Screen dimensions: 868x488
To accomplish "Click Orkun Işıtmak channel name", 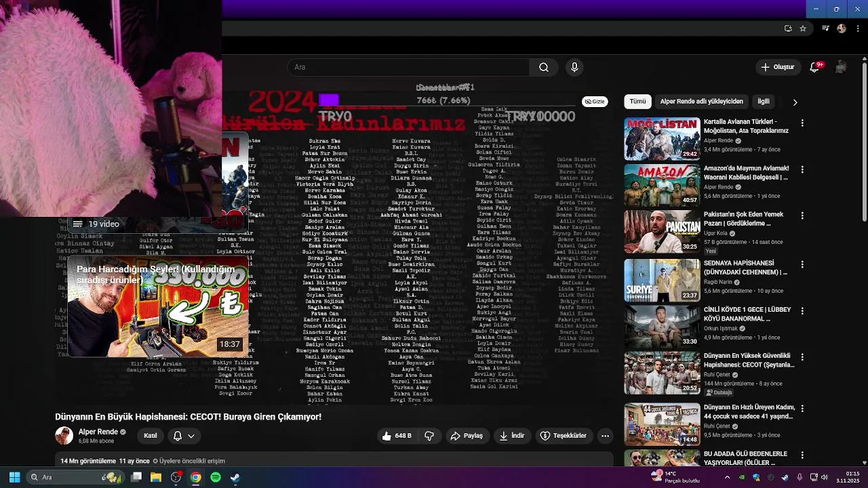I will click(x=721, y=329).
